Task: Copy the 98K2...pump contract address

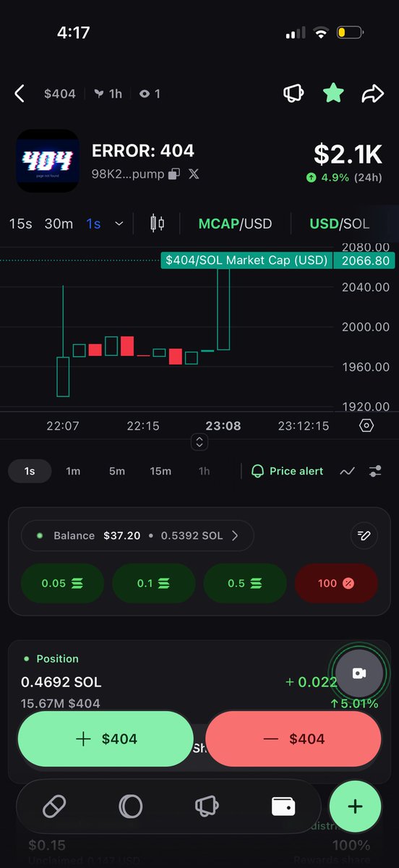Action: pyautogui.click(x=174, y=174)
